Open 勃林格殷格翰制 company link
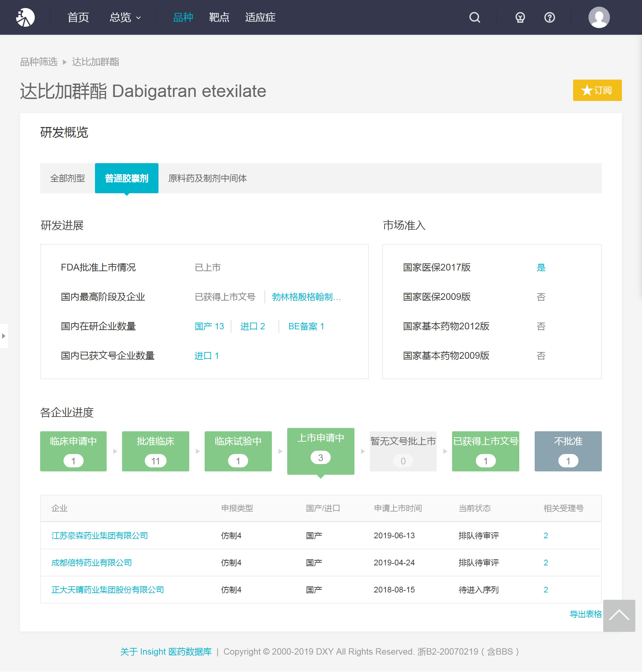This screenshot has width=642, height=672. click(x=306, y=297)
